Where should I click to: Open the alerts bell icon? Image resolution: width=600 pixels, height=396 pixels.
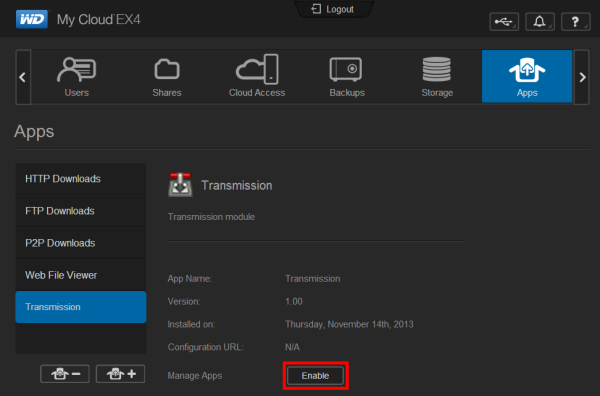tap(540, 21)
